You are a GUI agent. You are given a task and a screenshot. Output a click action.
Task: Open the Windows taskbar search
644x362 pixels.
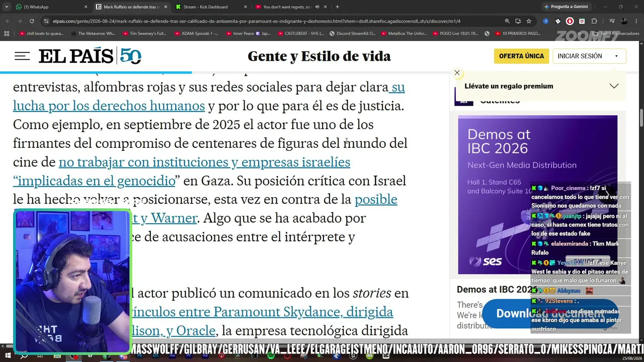pos(24,356)
